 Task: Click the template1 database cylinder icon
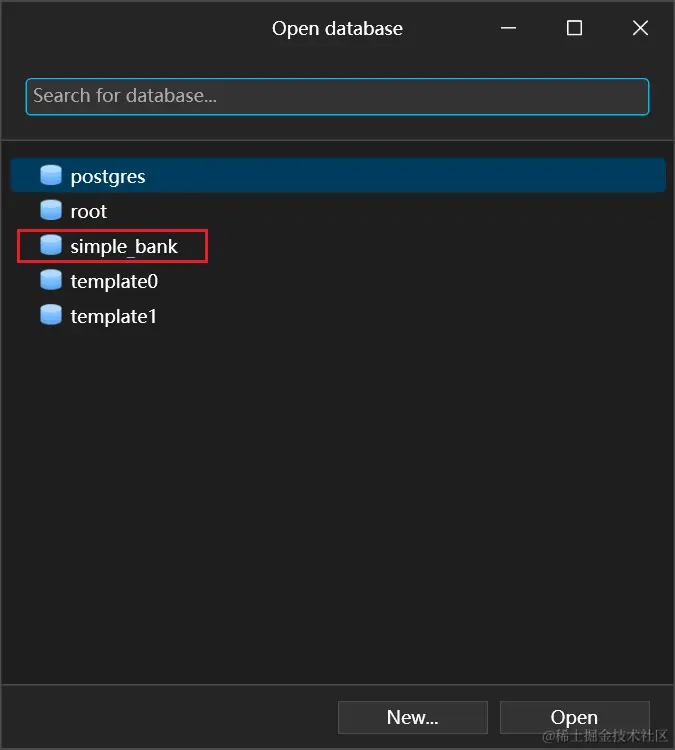tap(51, 316)
